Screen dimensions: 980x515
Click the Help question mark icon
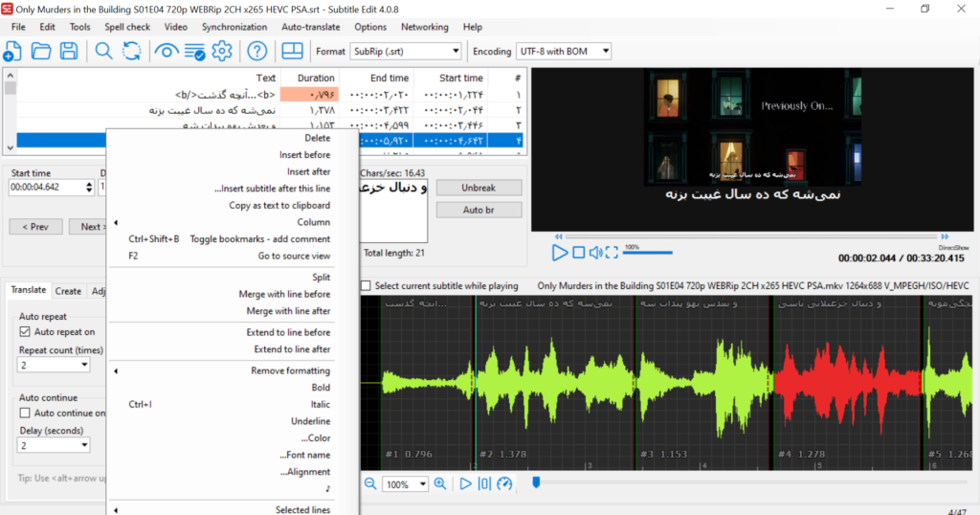point(257,51)
